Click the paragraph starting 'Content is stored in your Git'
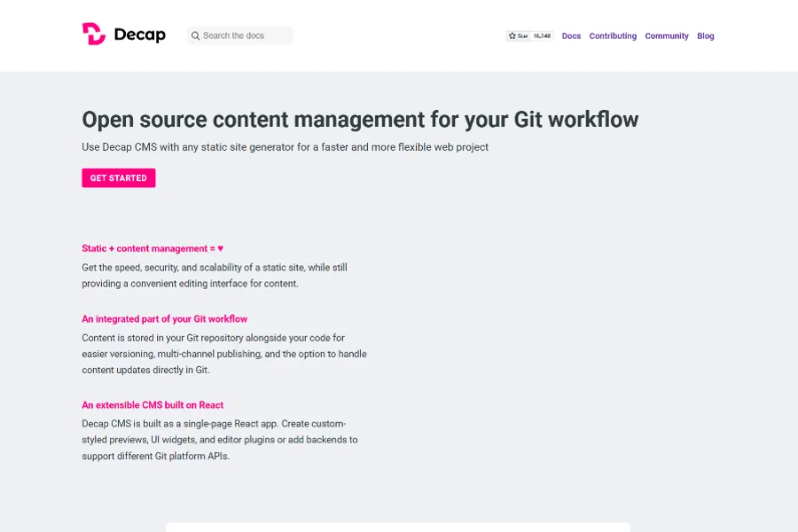Screen dimensions: 798x532 (223, 354)
